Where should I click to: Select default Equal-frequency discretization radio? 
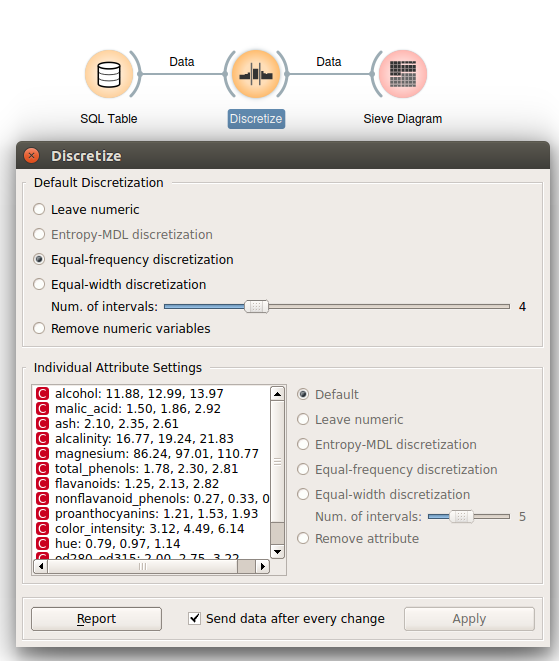point(39,259)
